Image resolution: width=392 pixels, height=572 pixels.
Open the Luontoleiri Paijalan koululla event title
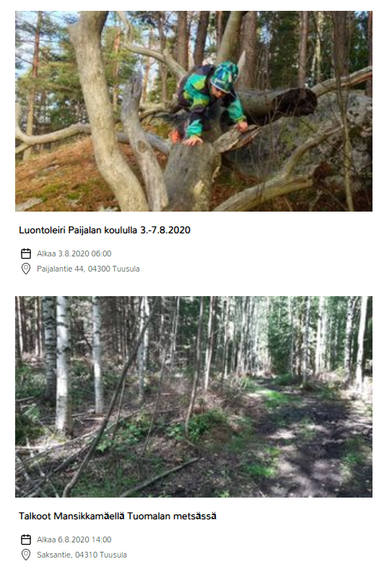pyautogui.click(x=105, y=230)
